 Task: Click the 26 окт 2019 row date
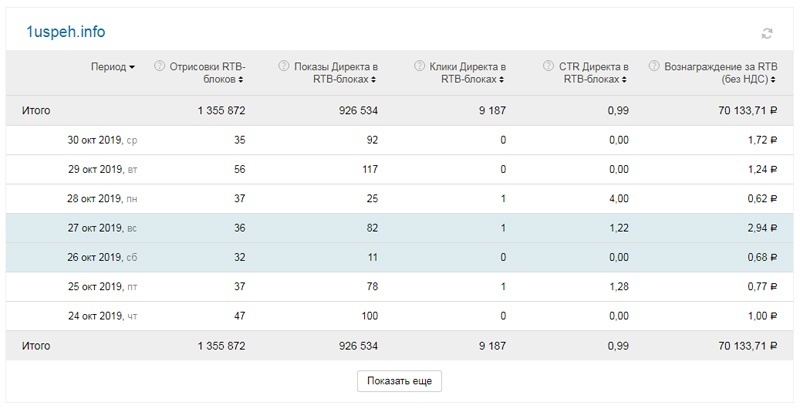coord(95,258)
